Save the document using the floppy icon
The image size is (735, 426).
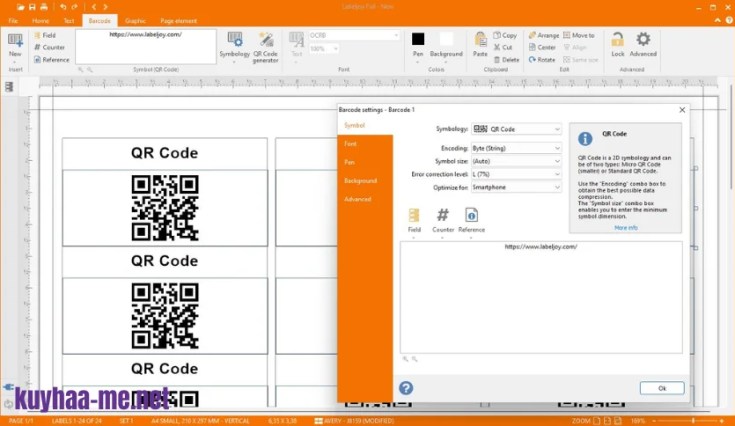32,7
